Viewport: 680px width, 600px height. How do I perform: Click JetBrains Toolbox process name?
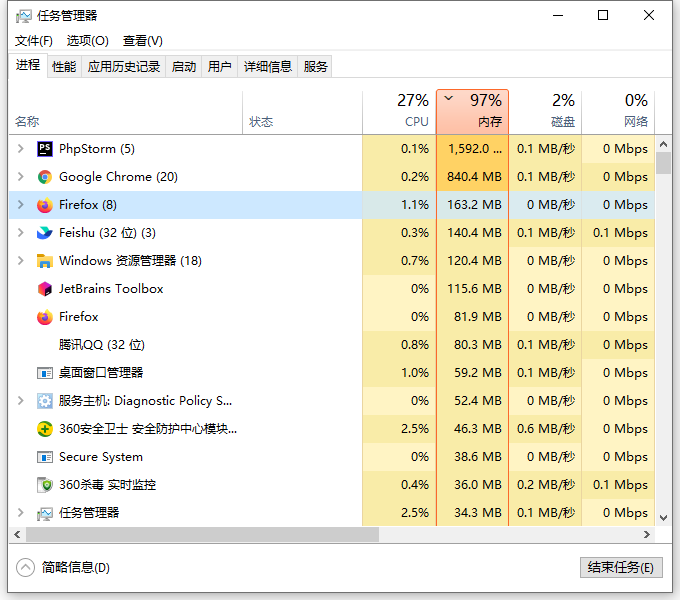(x=111, y=289)
